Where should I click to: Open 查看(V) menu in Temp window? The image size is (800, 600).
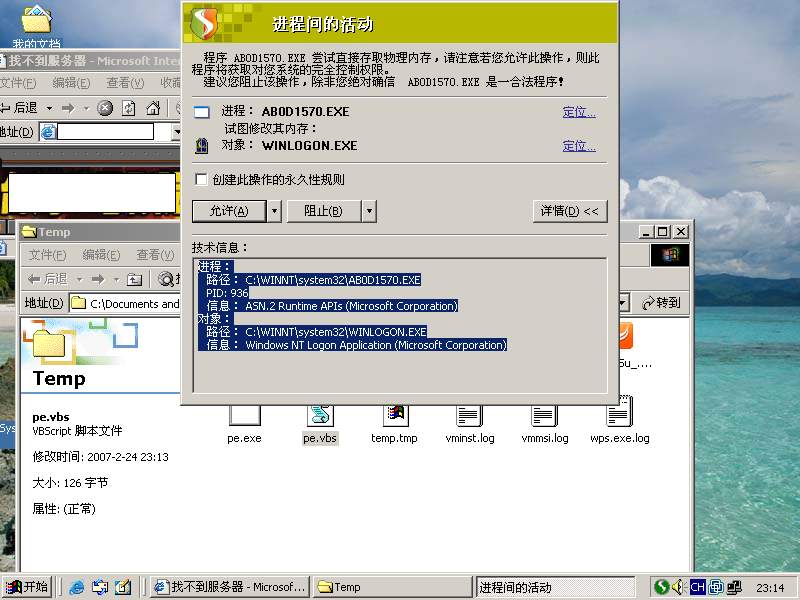[155, 255]
